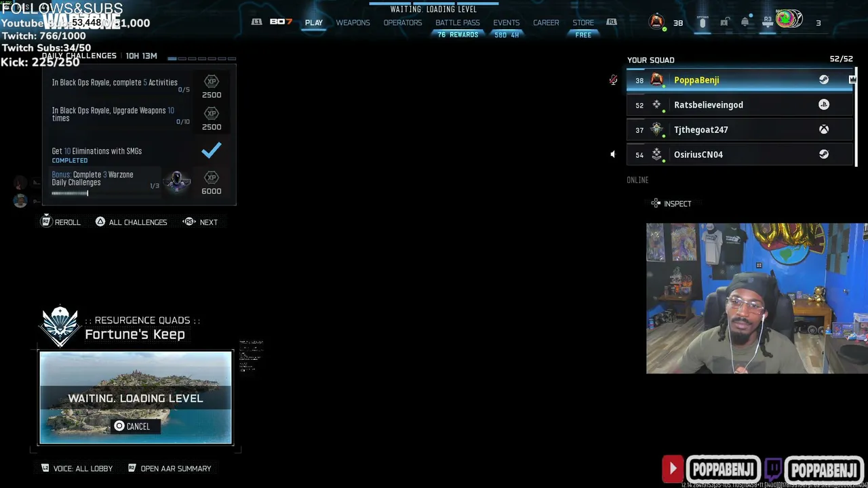This screenshot has width=868, height=488.
Task: Go to the Play tab
Action: point(314,22)
